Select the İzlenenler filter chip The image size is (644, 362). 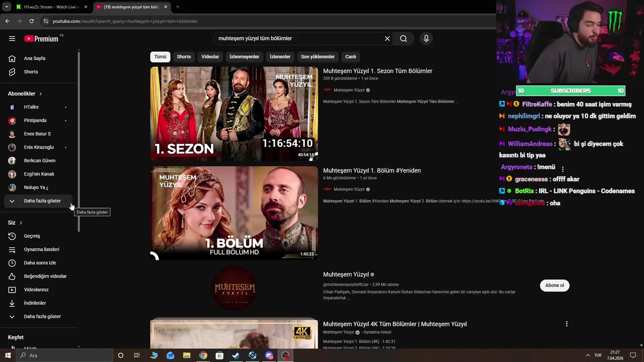280,57
